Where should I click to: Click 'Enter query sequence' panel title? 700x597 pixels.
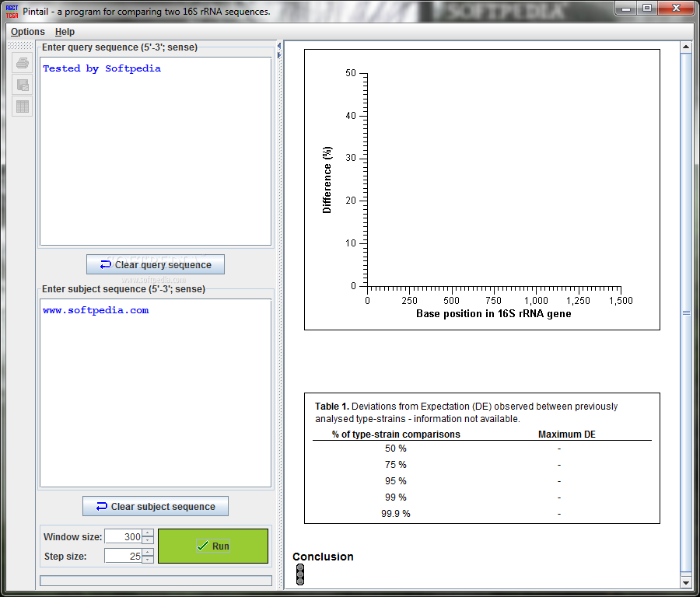(120, 47)
